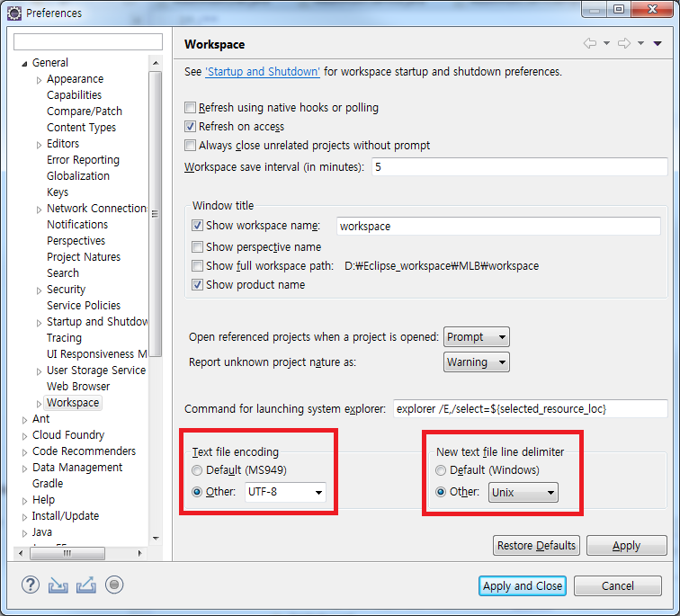Expand the Cloud Foundry tree node
The height and width of the screenshot is (616, 680).
[24, 436]
